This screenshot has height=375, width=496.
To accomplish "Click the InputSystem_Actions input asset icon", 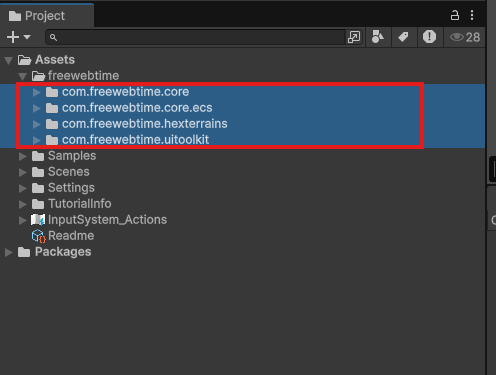I will tap(38, 220).
